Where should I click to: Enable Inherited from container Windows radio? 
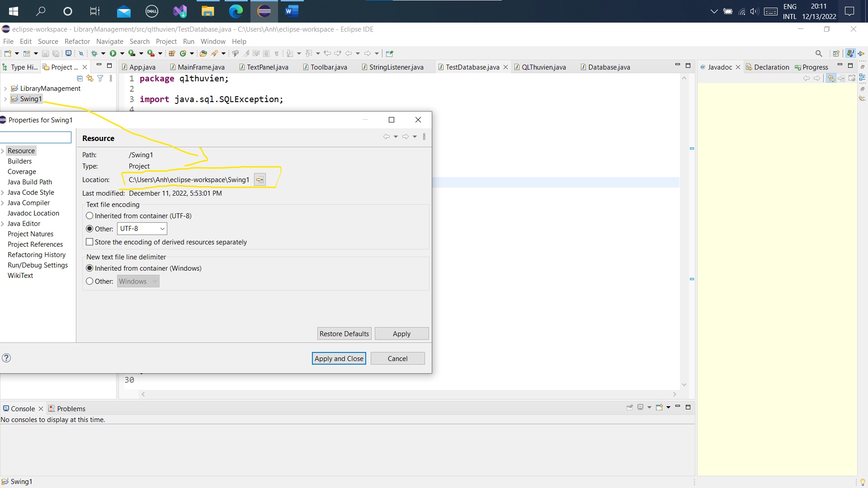tap(90, 267)
